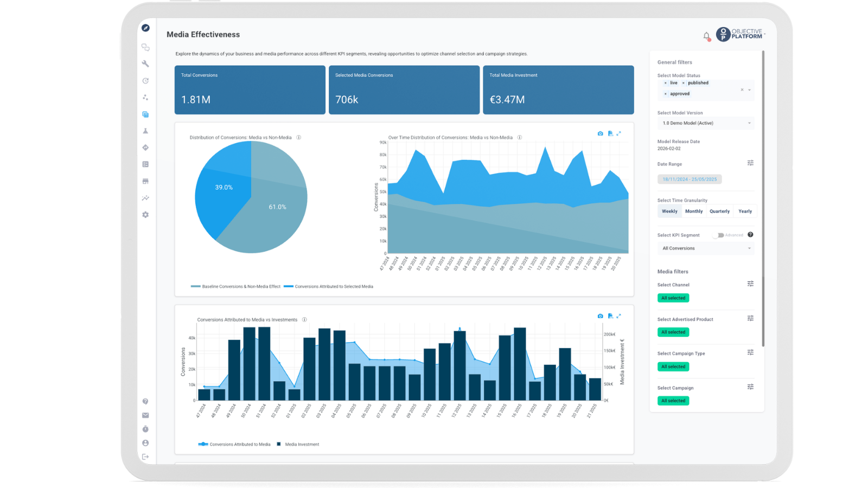Screen dimensions: 868x488
Task: Open Select Campaign Type filter settings icon
Action: tap(750, 352)
